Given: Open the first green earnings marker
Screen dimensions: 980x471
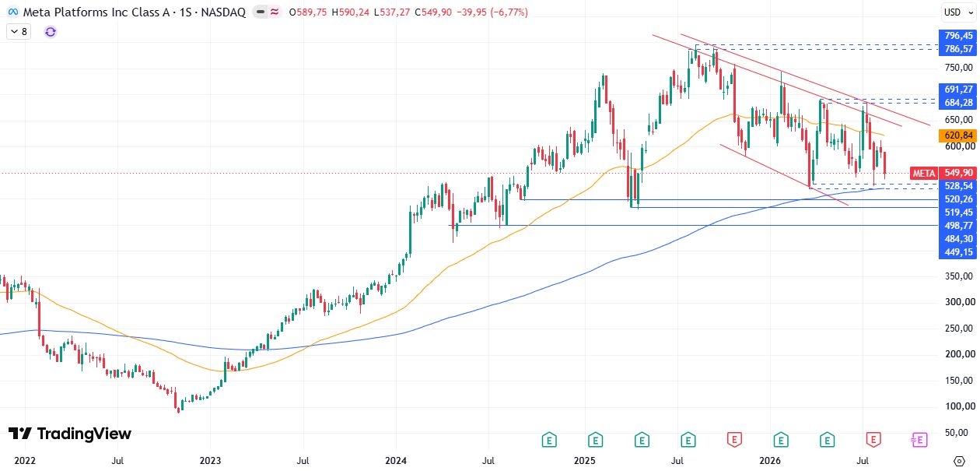Looking at the screenshot, I should [549, 440].
